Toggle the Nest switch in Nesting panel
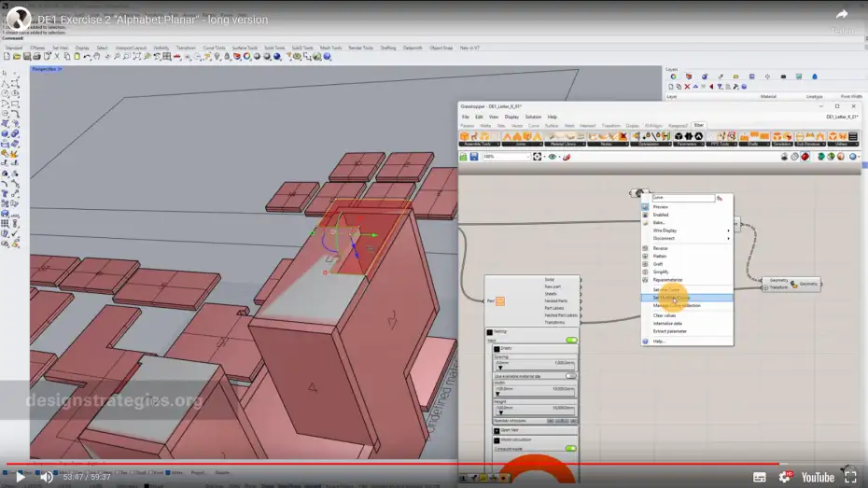The width and height of the screenshot is (868, 488). [571, 341]
